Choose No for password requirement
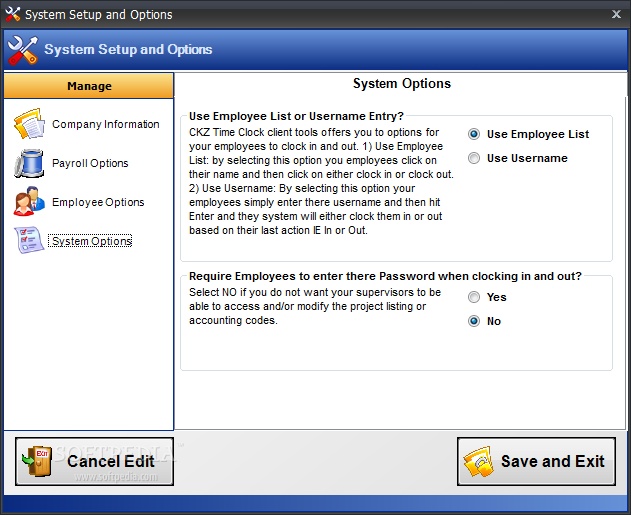631x515 pixels. pyautogui.click(x=474, y=321)
